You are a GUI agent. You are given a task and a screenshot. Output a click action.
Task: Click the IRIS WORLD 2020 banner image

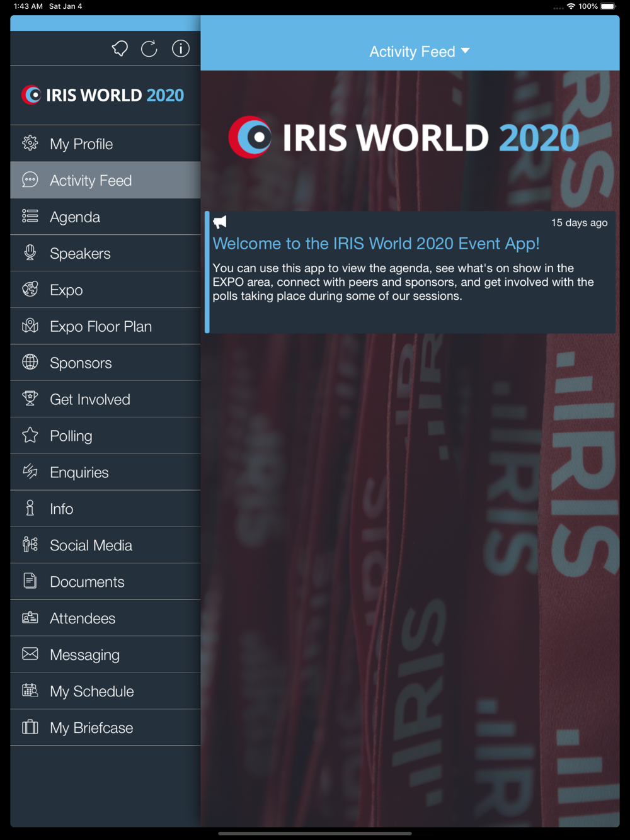pos(404,137)
